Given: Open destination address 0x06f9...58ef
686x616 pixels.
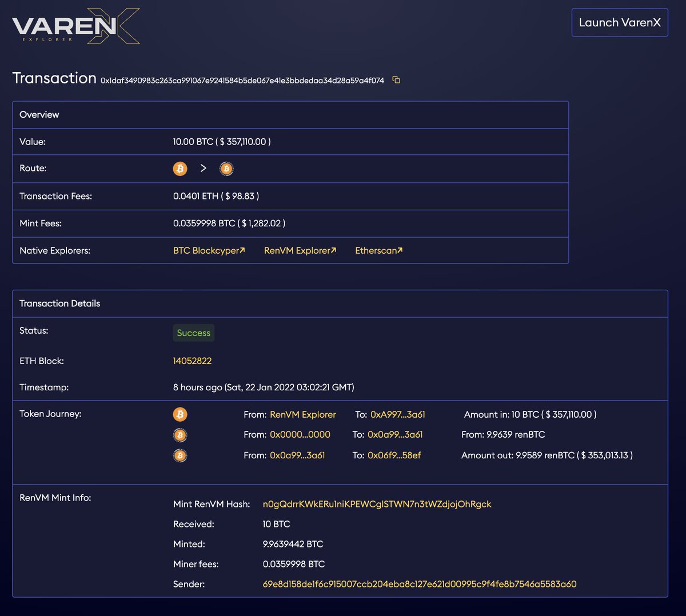Looking at the screenshot, I should click(x=394, y=455).
